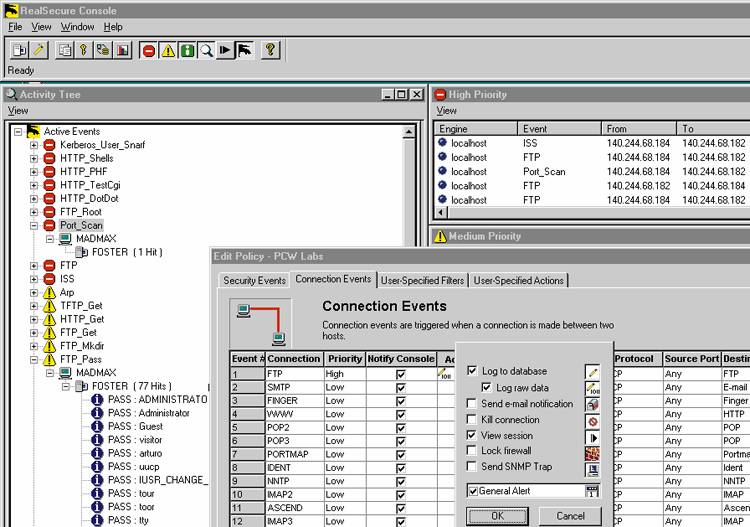Select the Port_Scan row in High Priority list

pos(544,172)
